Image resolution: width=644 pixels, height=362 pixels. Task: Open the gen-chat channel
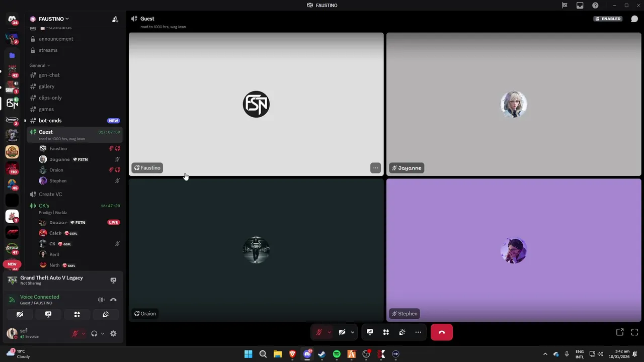[74, 75]
